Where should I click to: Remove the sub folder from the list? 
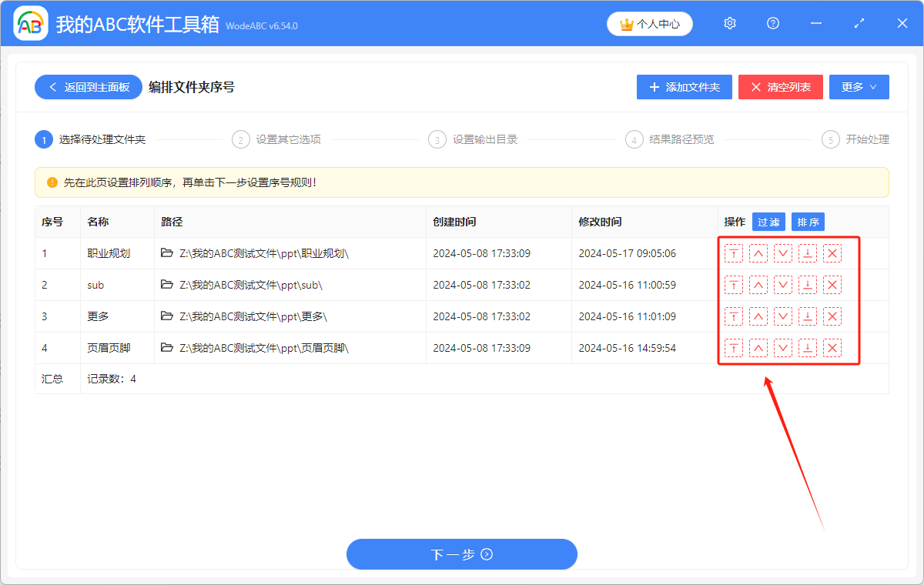[832, 284]
